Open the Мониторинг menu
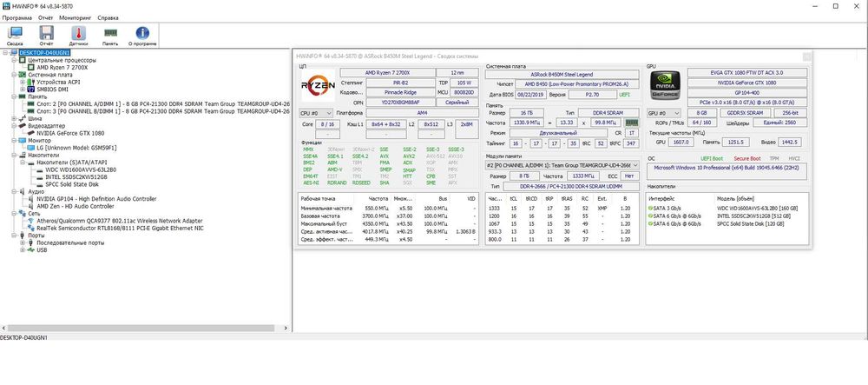The height and width of the screenshot is (385, 868). click(75, 17)
